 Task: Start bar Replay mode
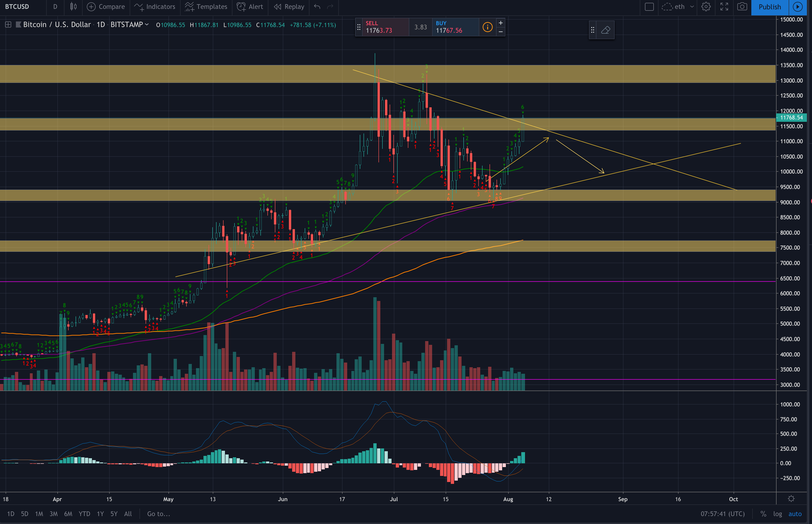point(289,7)
